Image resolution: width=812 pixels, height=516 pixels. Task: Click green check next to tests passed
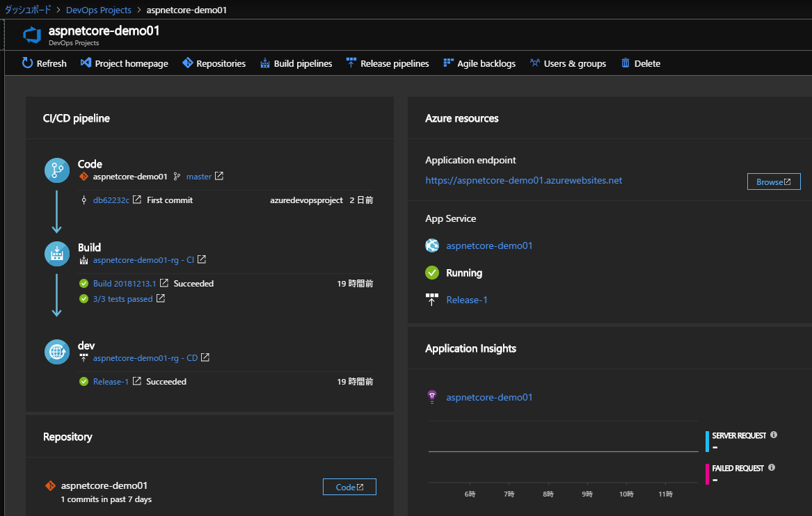click(x=84, y=298)
